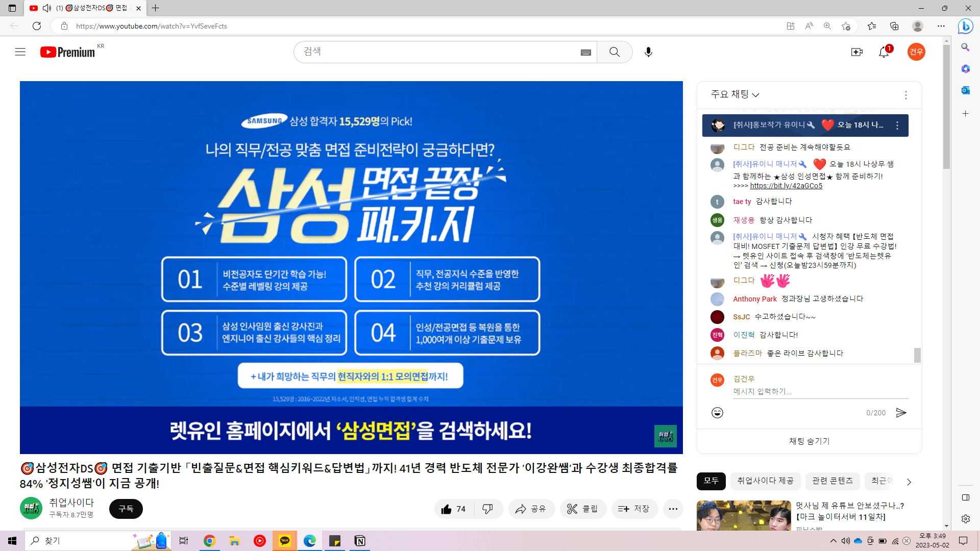This screenshot has width=980, height=551.
Task: Hide the chat with 채팅 숨기기
Action: click(x=810, y=441)
